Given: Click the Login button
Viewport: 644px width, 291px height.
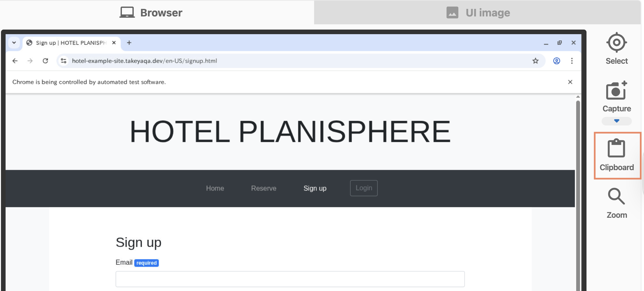Looking at the screenshot, I should pyautogui.click(x=364, y=188).
